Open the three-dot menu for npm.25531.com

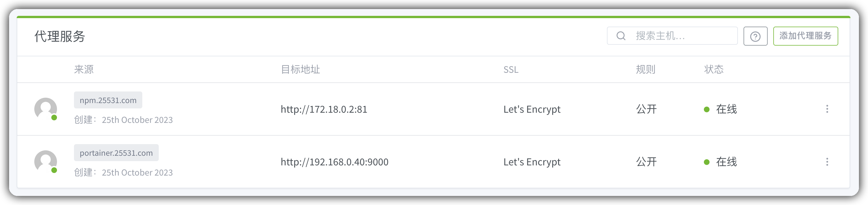point(827,109)
